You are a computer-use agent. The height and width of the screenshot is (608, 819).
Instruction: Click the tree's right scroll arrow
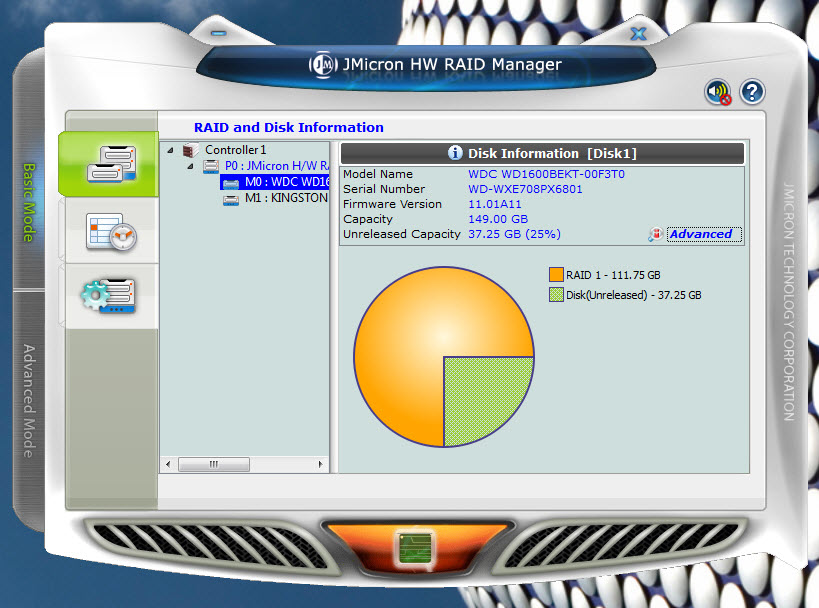[321, 464]
